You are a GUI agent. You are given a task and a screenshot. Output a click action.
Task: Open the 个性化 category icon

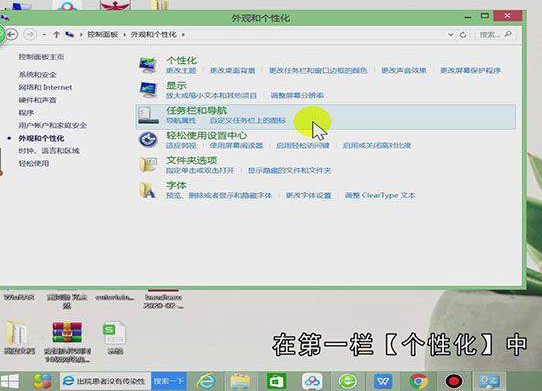pyautogui.click(x=148, y=65)
